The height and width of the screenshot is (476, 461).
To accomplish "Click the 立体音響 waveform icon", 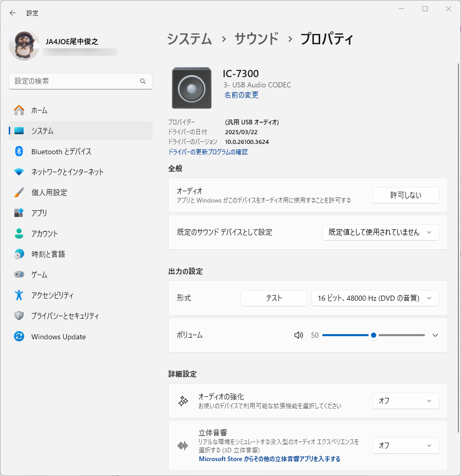I will 182,446.
